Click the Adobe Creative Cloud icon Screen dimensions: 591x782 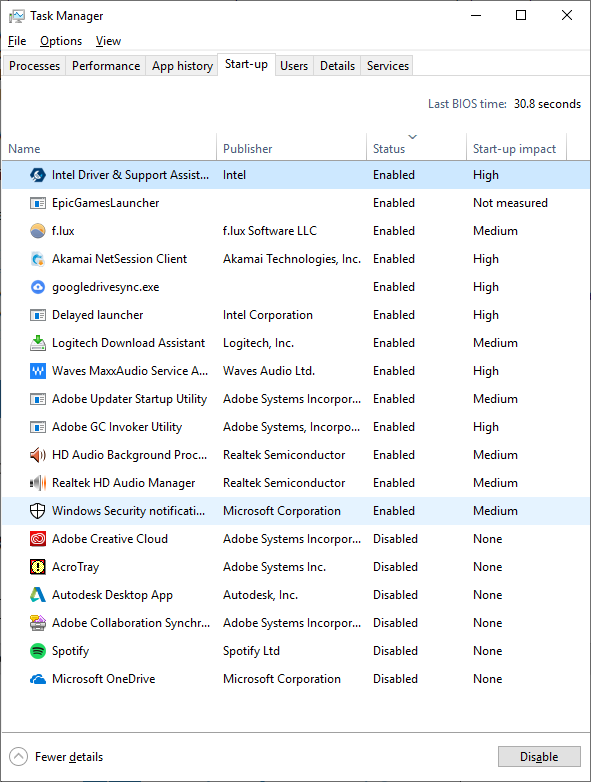38,539
